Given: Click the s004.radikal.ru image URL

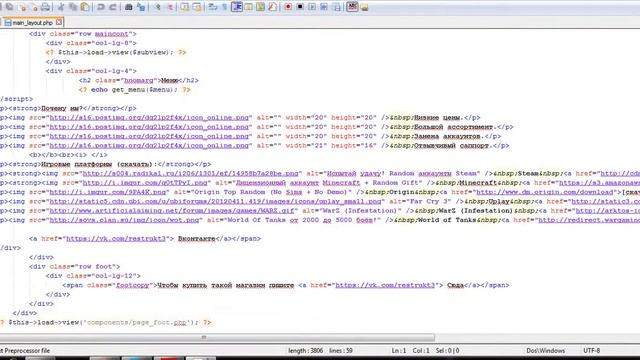Looking at the screenshot, I should [190, 173].
